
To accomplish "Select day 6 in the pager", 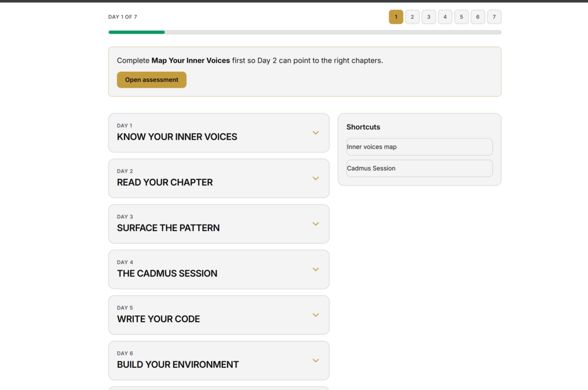I will click(x=478, y=17).
